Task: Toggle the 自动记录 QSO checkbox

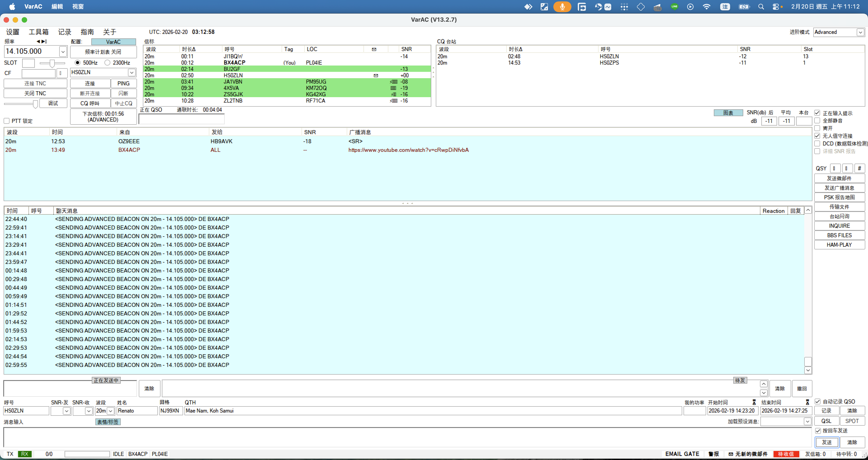Action: [x=817, y=401]
